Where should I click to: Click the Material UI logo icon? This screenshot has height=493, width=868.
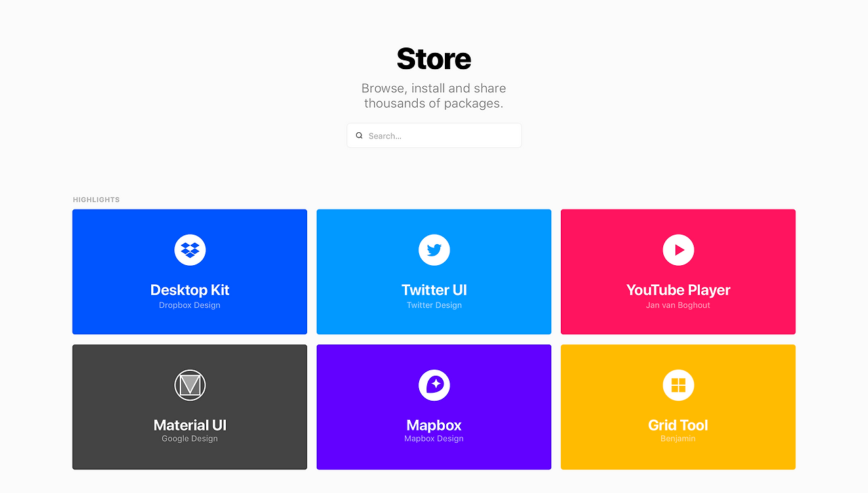tap(190, 385)
